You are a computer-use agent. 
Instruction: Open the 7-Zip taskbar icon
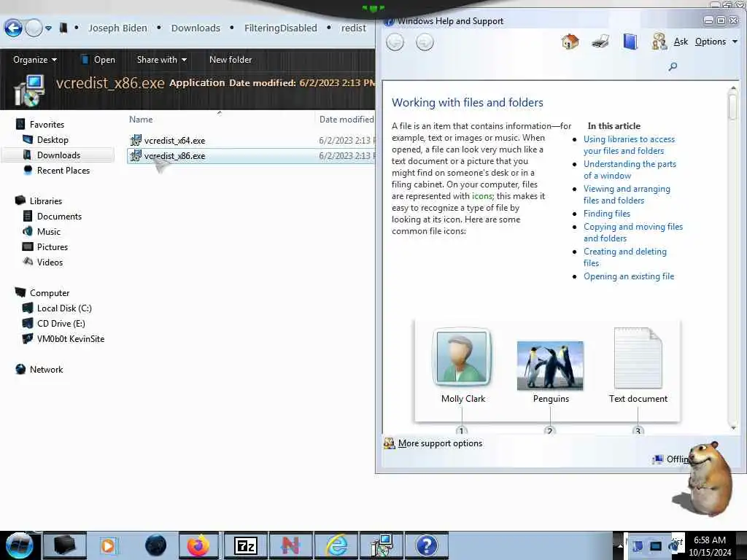point(246,545)
